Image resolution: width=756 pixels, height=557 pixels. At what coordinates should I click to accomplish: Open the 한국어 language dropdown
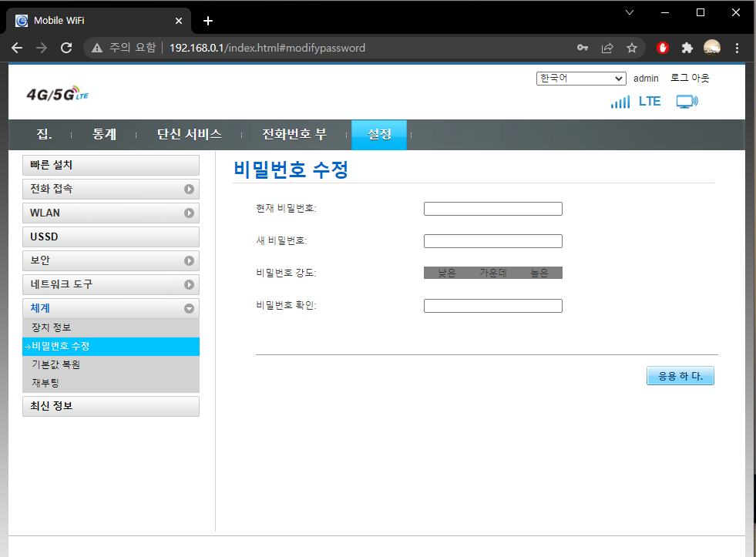tap(581, 79)
